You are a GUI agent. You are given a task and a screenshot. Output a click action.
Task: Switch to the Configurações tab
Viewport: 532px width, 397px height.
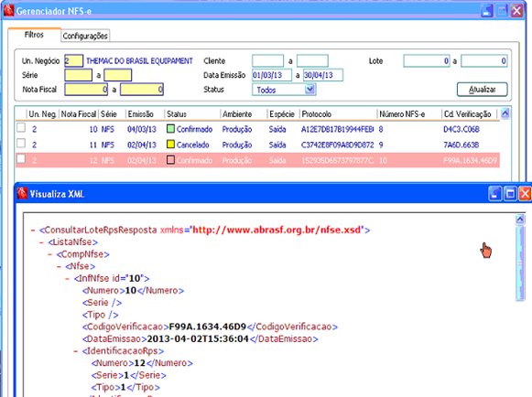coord(85,36)
